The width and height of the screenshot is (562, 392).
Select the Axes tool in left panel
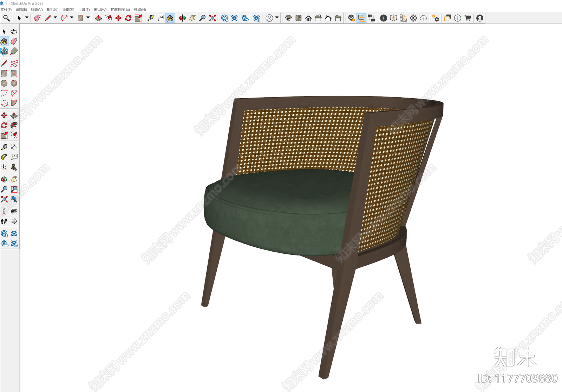tap(4, 167)
